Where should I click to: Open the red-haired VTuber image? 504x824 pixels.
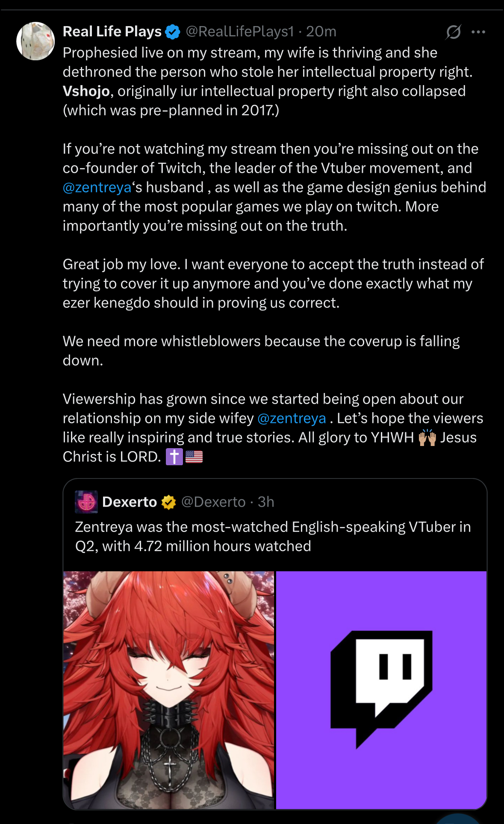(169, 690)
